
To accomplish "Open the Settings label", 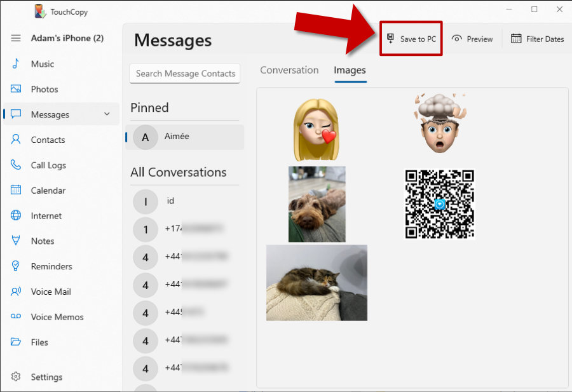I will tap(46, 377).
